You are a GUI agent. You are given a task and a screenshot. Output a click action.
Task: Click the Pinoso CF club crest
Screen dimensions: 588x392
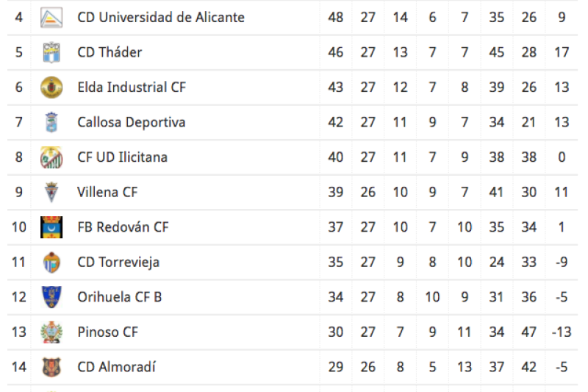[x=51, y=332]
